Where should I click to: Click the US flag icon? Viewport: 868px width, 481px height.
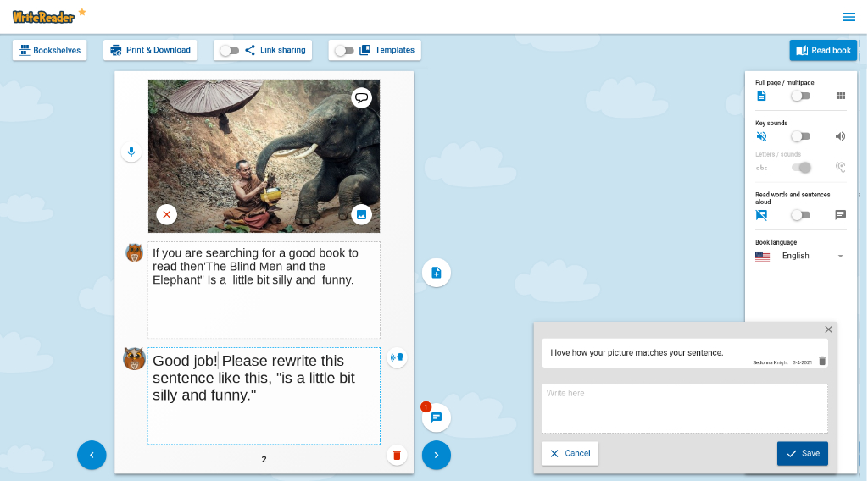[x=762, y=257]
